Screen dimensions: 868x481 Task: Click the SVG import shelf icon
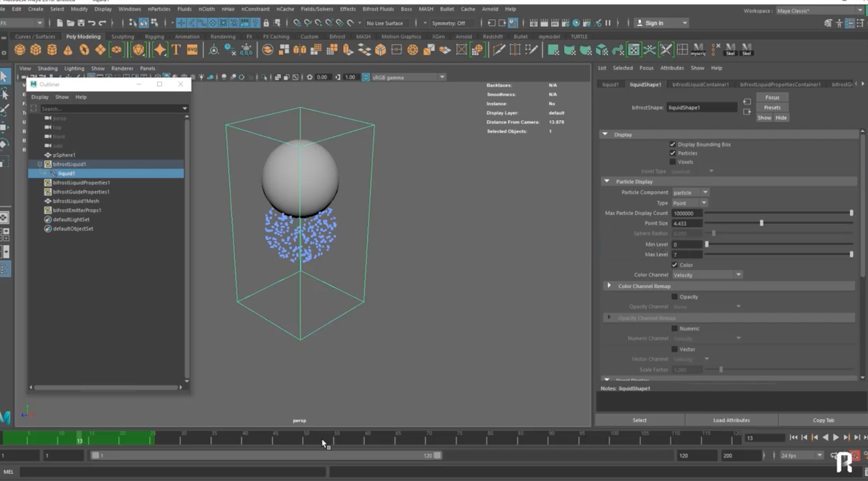192,50
